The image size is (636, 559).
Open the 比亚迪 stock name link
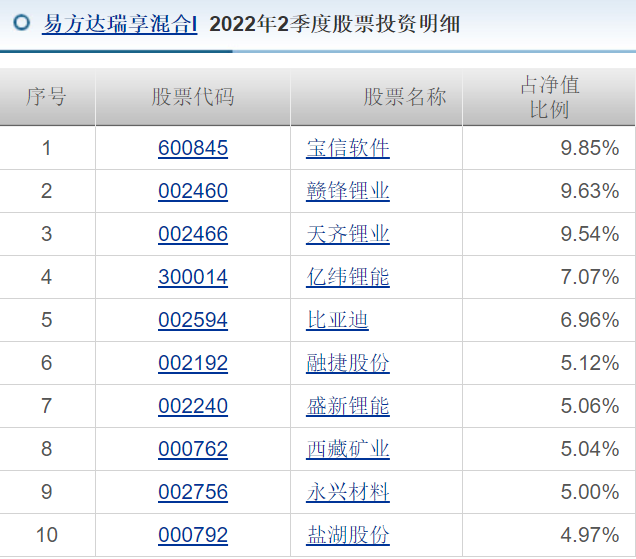tap(337, 320)
